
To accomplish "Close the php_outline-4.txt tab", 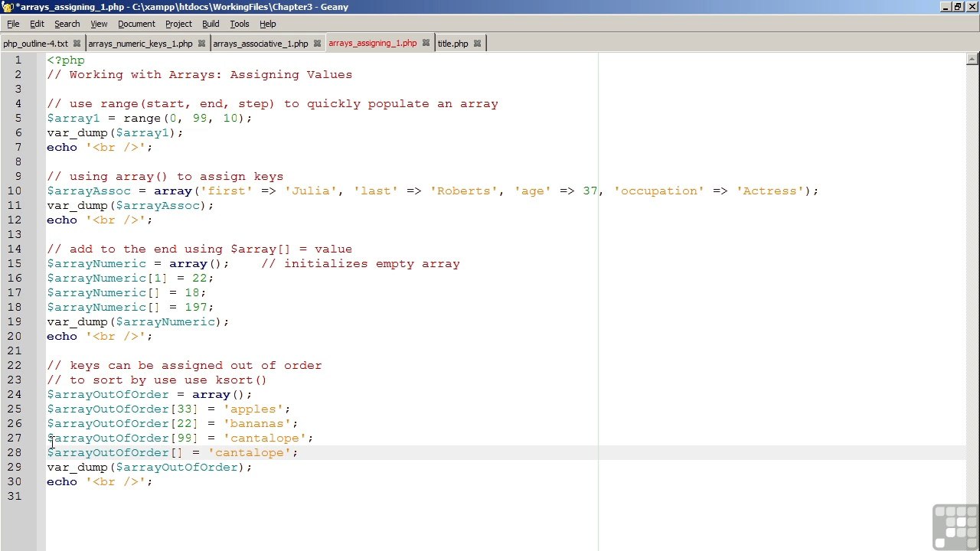I will [77, 44].
